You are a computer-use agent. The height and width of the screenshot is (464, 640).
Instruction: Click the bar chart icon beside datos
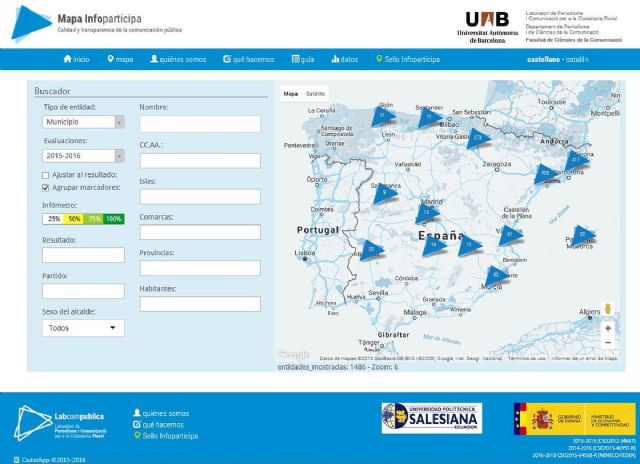[335, 59]
